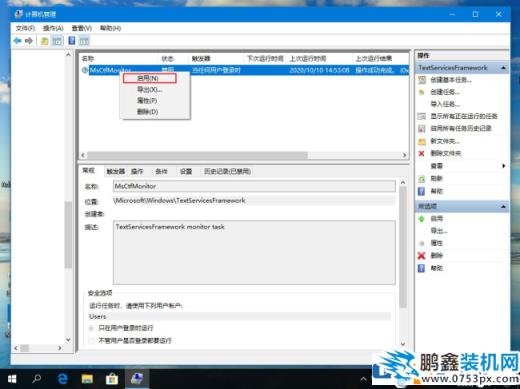Click the 2020/10/10 last run time cell

(x=319, y=70)
